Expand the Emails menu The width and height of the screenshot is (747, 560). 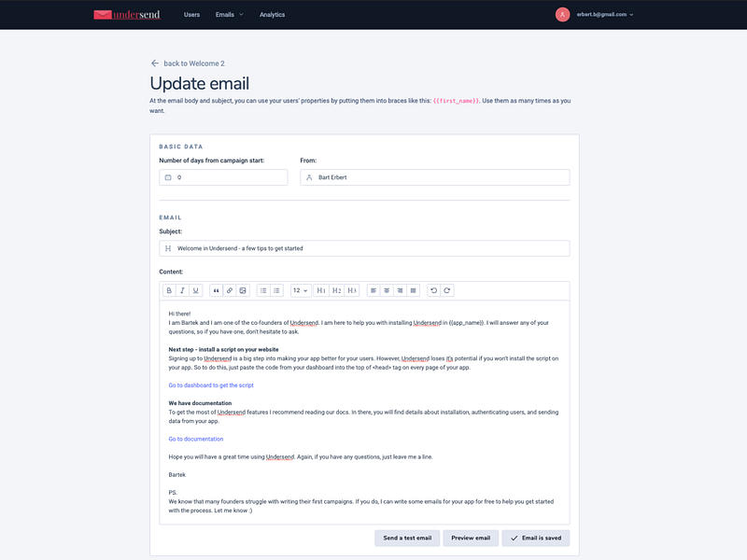pos(230,15)
